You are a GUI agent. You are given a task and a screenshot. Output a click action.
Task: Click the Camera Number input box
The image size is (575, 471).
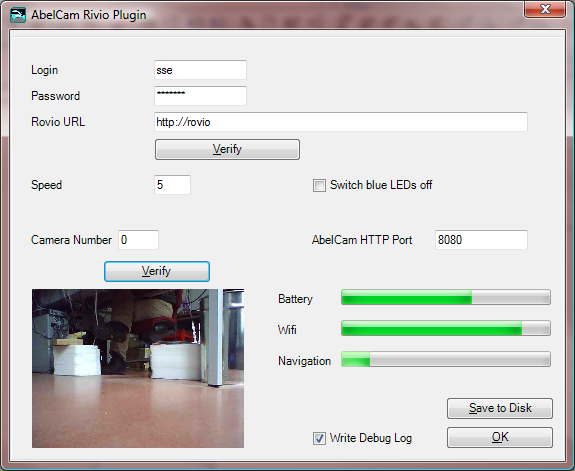138,240
